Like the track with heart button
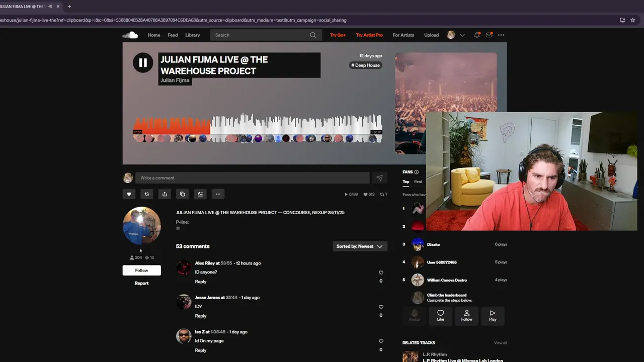This screenshot has height=362, width=644. point(129,194)
